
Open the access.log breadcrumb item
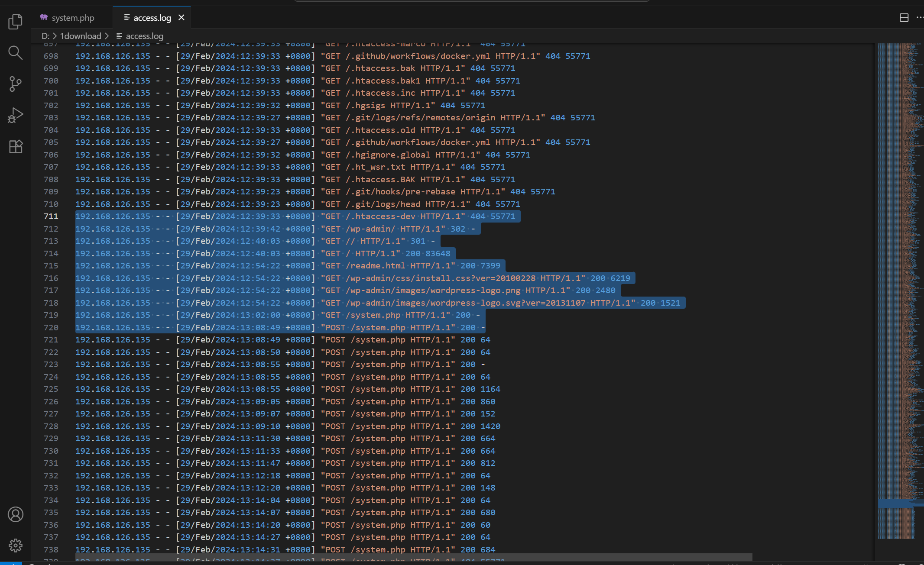click(144, 36)
